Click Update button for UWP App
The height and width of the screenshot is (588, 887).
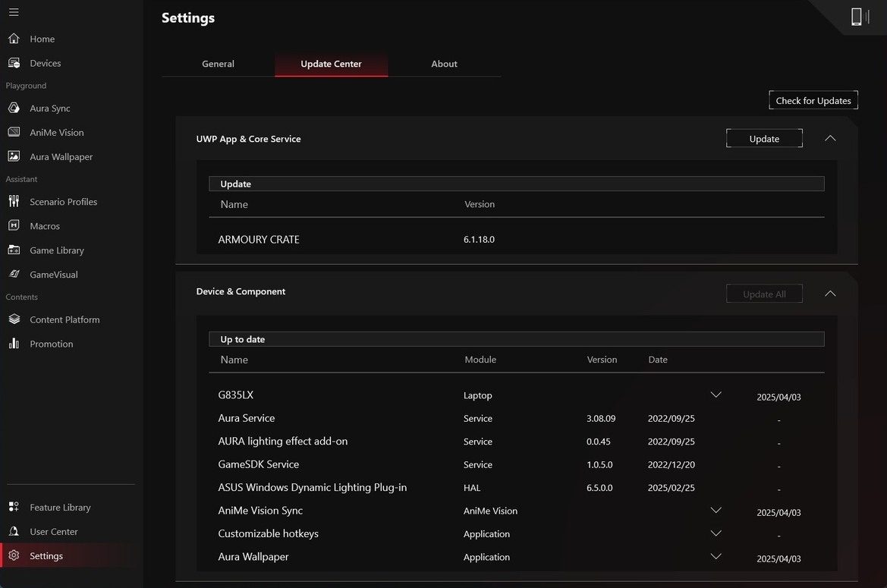pos(764,139)
